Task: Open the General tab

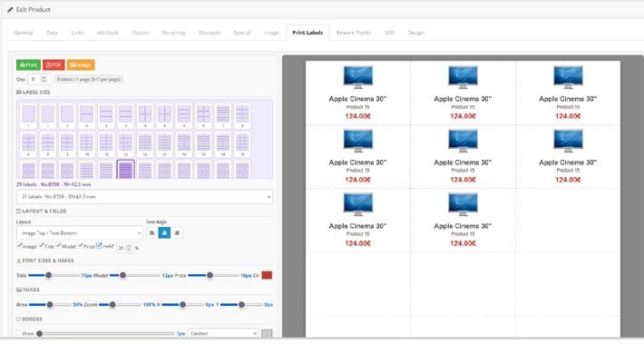Action: [24, 33]
